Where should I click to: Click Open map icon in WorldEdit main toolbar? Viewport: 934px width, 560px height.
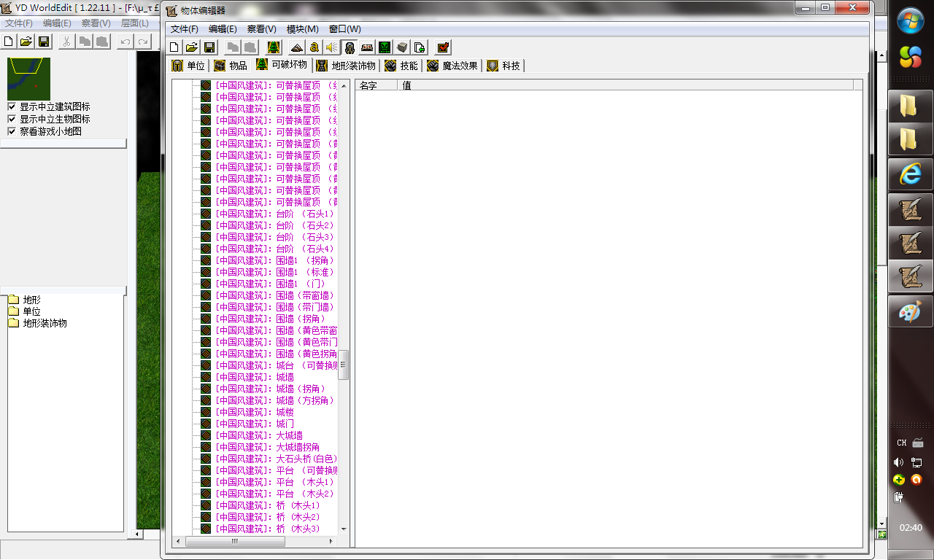(x=26, y=42)
